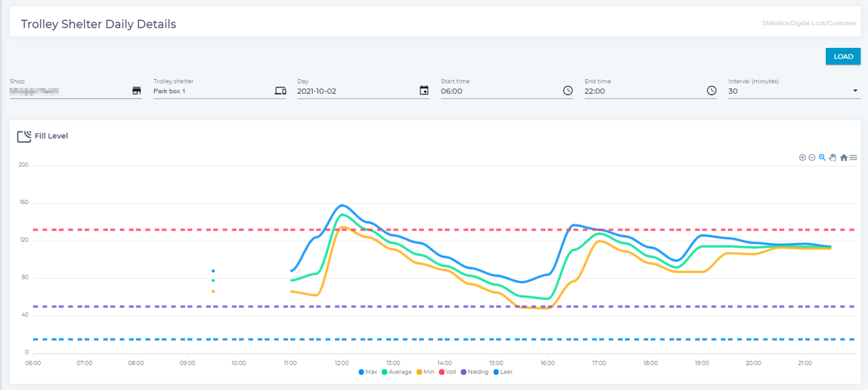The image size is (868, 390).
Task: Enable the panning hand tool
Action: (832, 157)
